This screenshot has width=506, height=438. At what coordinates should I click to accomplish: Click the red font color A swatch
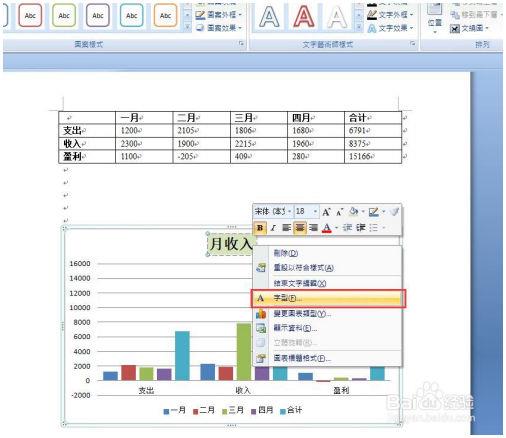(327, 228)
